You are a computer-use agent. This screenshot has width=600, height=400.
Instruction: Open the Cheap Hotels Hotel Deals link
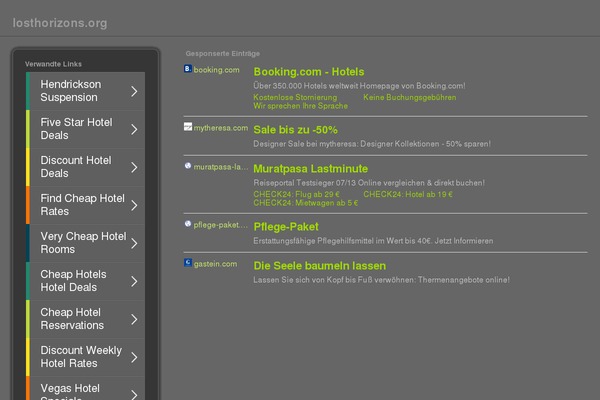pos(85,281)
